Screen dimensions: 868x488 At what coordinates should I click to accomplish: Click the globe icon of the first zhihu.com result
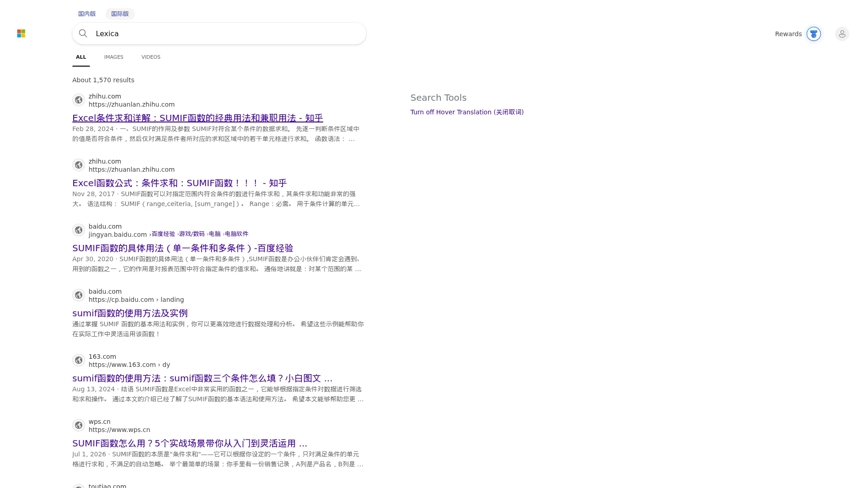point(79,100)
